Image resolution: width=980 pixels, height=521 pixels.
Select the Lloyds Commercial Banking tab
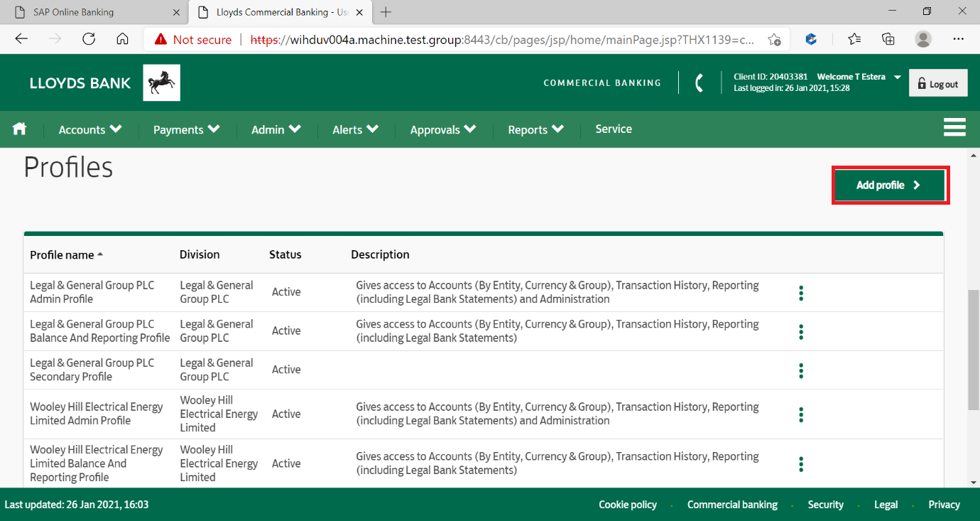pyautogui.click(x=282, y=12)
